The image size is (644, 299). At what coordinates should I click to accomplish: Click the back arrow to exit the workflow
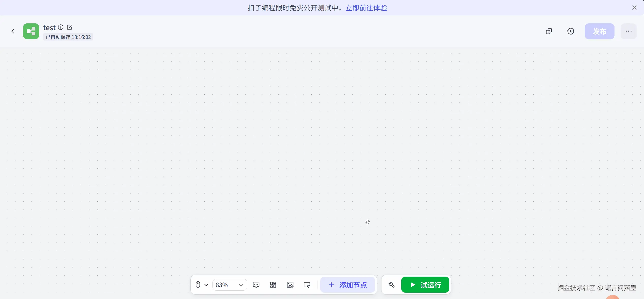tap(13, 31)
